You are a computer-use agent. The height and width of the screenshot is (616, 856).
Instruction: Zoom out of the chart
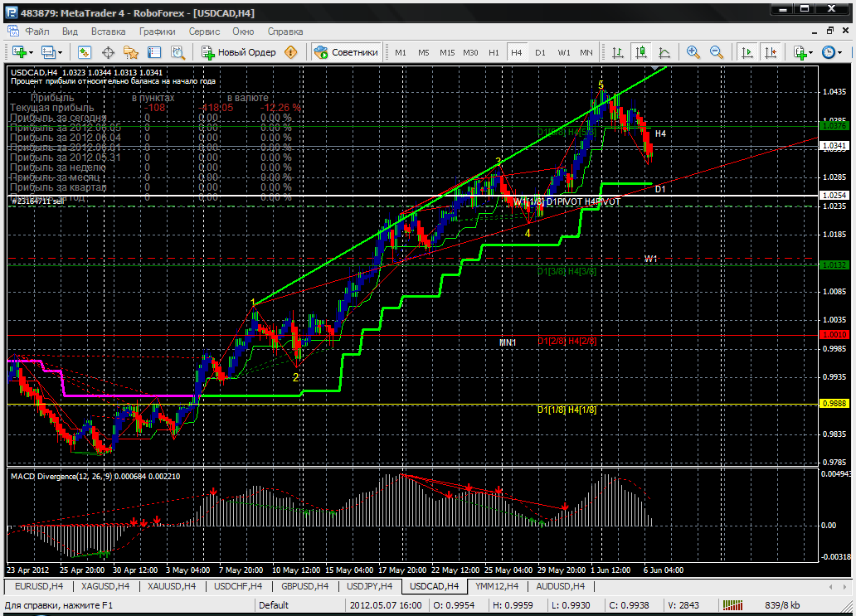(717, 52)
